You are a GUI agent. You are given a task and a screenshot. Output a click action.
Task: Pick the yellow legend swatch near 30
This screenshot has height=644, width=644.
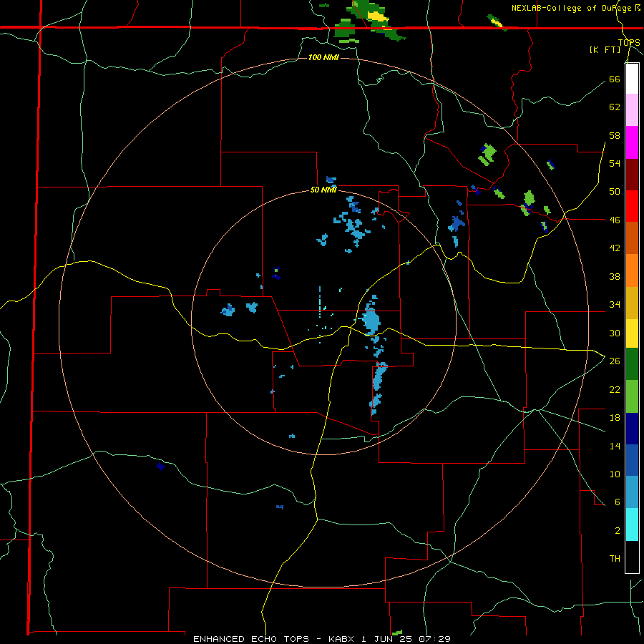632,333
